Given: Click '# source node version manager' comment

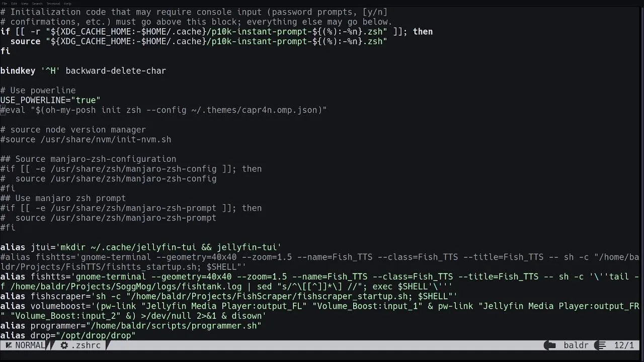Looking at the screenshot, I should [x=73, y=130].
